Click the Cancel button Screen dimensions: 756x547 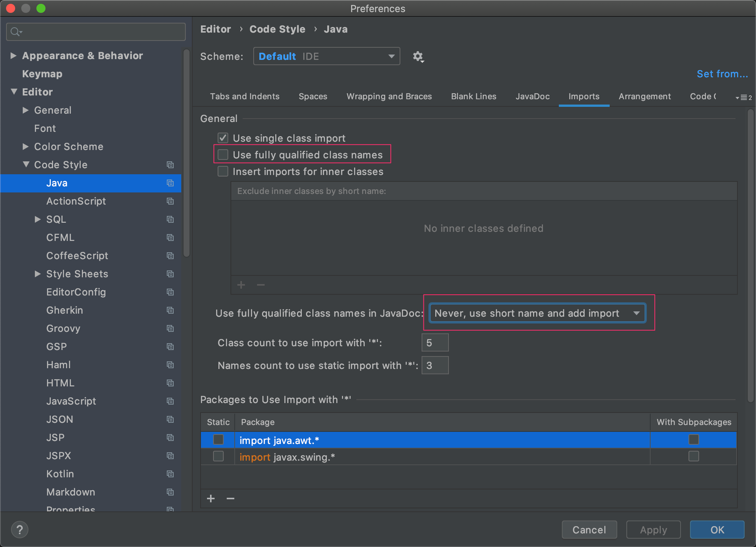click(x=589, y=530)
